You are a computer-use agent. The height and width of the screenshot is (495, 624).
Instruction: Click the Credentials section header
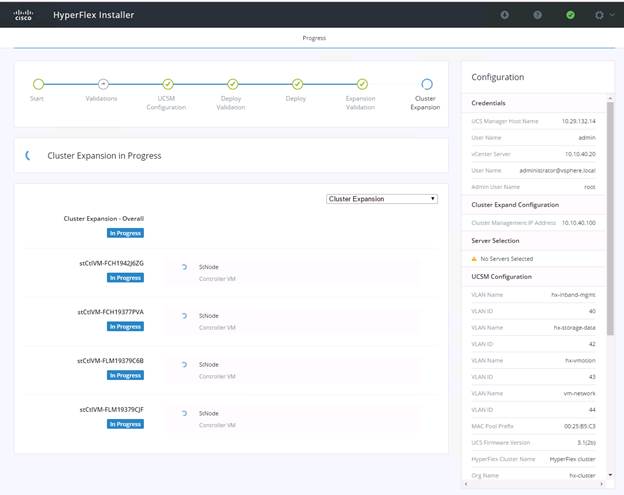point(488,103)
